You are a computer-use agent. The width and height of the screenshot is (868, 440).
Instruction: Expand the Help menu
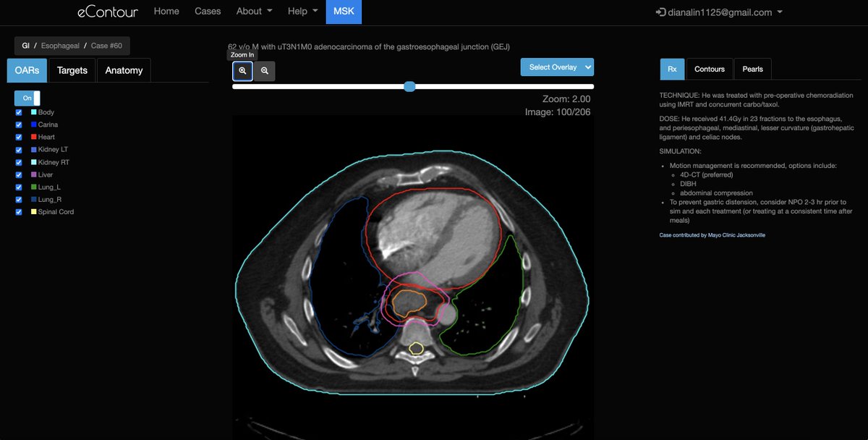pos(302,11)
